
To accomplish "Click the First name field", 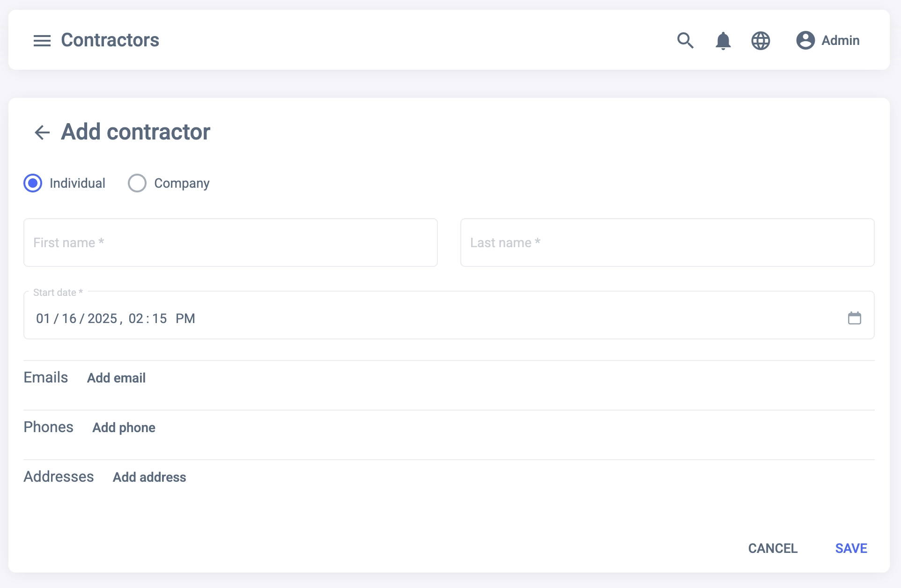I will [230, 243].
